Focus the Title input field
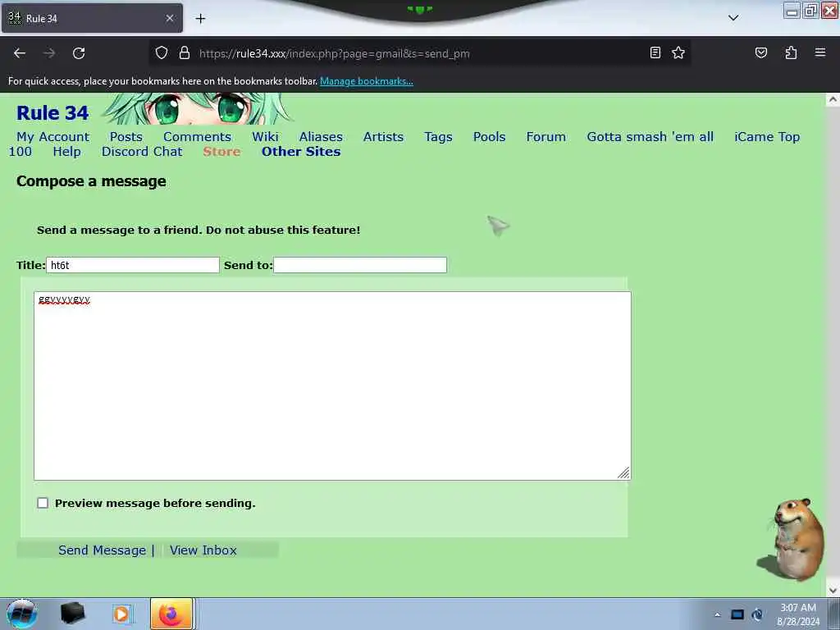 click(133, 265)
